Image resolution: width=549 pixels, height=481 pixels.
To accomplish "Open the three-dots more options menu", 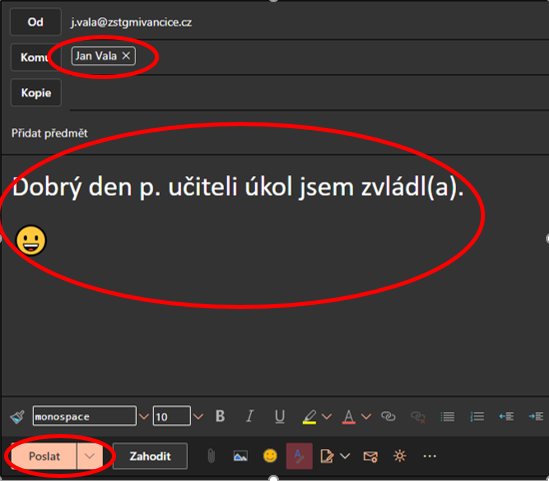I will (x=430, y=456).
